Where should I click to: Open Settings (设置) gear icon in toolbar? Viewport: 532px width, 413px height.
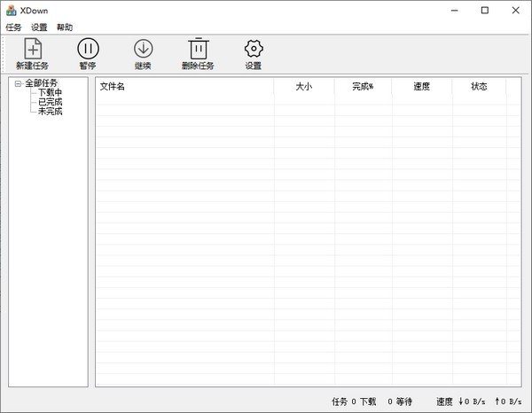(254, 50)
